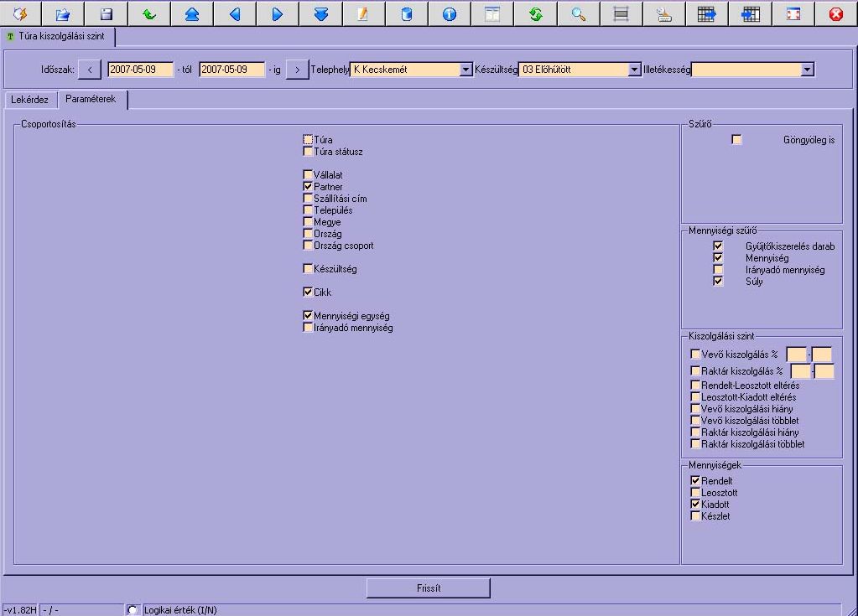Click the open folder toolbar icon
Image resolution: width=858 pixels, height=616 pixels.
[x=62, y=13]
